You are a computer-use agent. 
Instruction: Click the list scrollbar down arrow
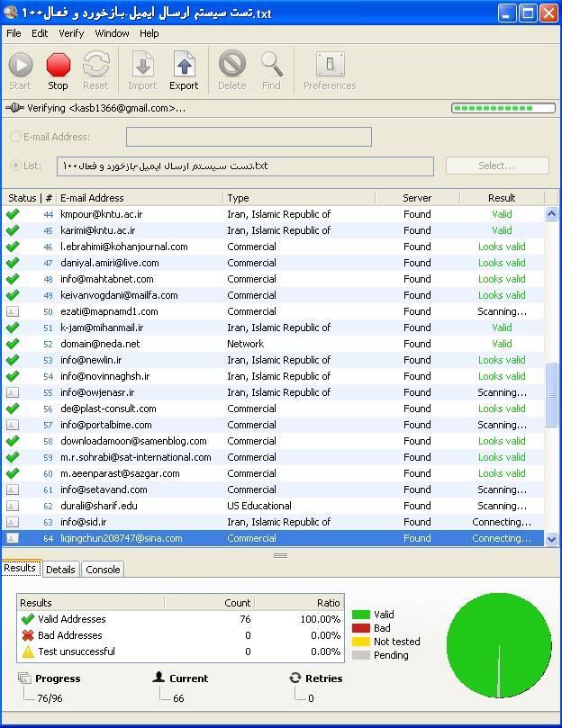click(x=551, y=540)
